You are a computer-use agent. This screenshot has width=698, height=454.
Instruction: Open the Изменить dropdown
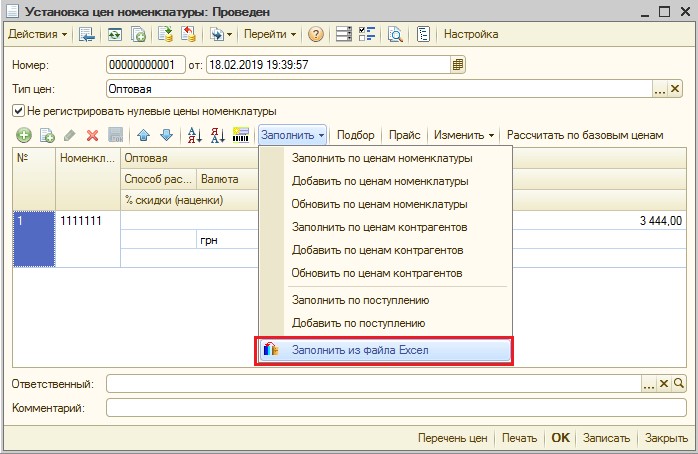pos(464,135)
